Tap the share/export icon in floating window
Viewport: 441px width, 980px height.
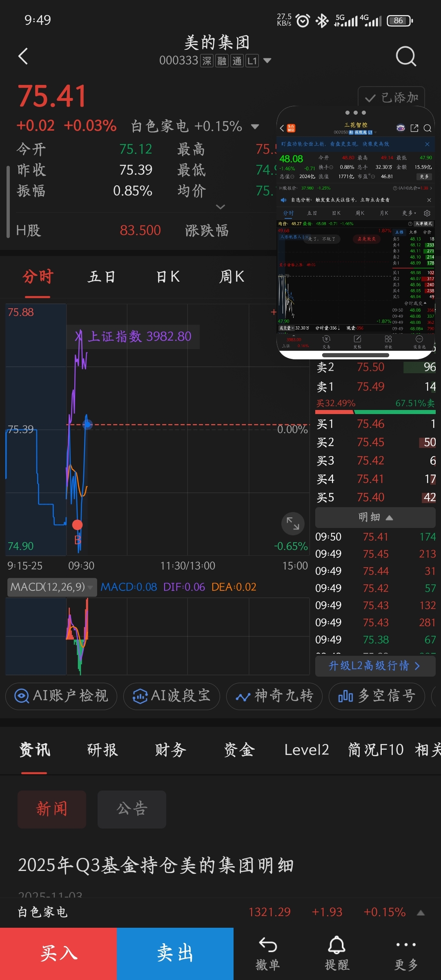414,128
